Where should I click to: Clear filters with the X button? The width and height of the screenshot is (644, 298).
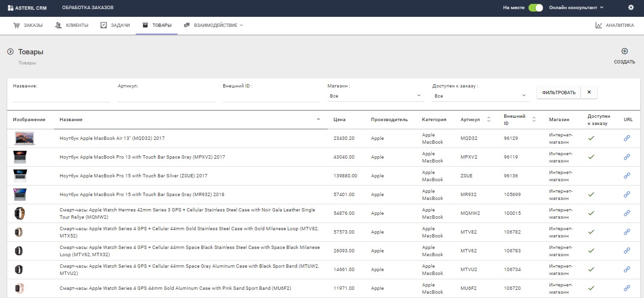[x=589, y=92]
